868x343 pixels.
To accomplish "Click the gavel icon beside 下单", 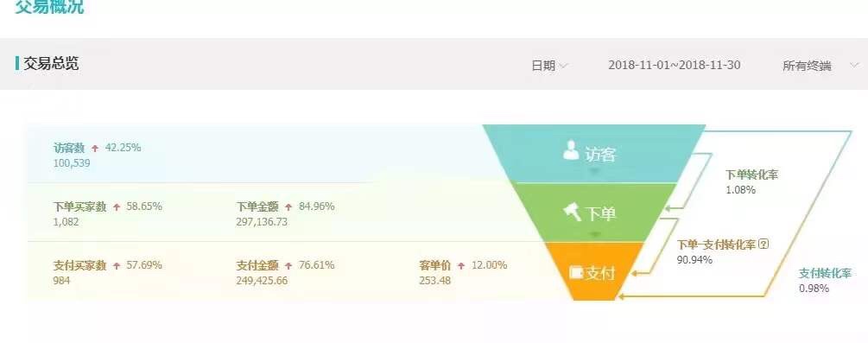I will [573, 211].
